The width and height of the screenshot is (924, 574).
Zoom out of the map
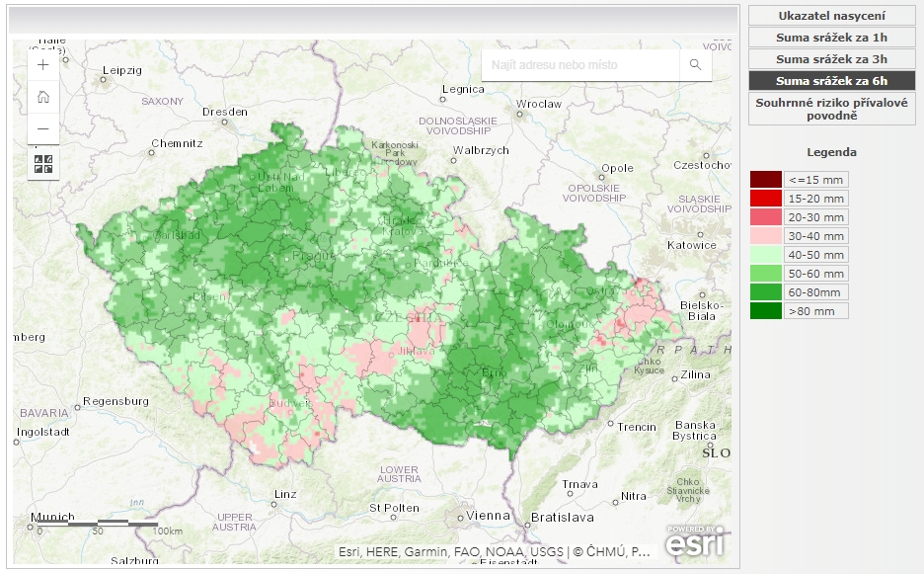coord(42,128)
